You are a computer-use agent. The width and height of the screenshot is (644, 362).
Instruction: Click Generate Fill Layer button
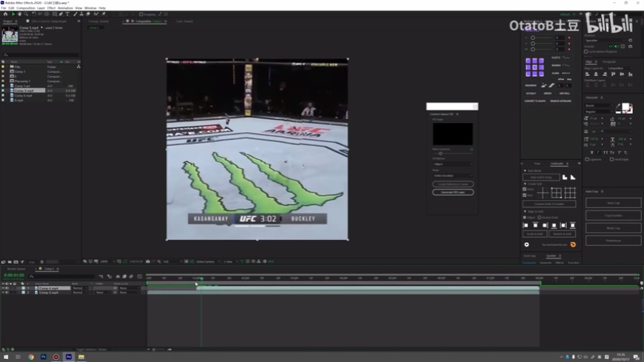[x=453, y=192]
